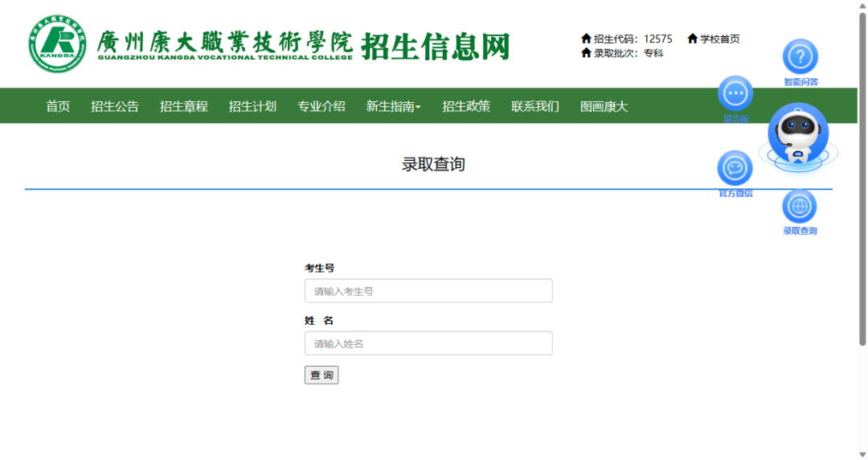Open the 图画康大 menu item
Screen dimensions: 868x460
pyautogui.click(x=604, y=106)
